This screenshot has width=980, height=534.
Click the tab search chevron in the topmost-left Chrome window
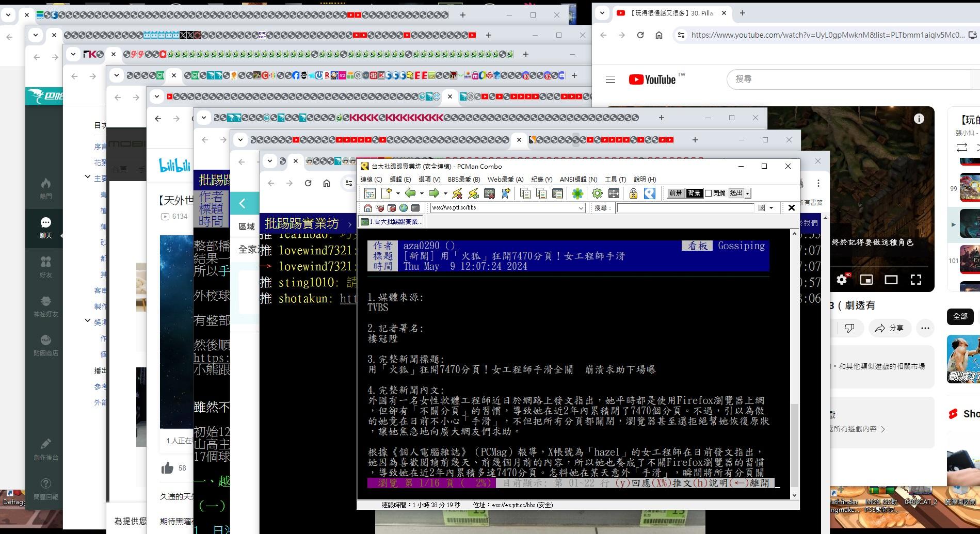(8, 15)
